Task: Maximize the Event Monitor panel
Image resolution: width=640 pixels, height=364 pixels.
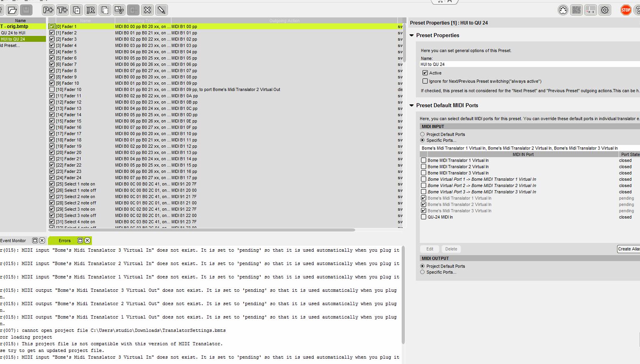Action: [35, 240]
